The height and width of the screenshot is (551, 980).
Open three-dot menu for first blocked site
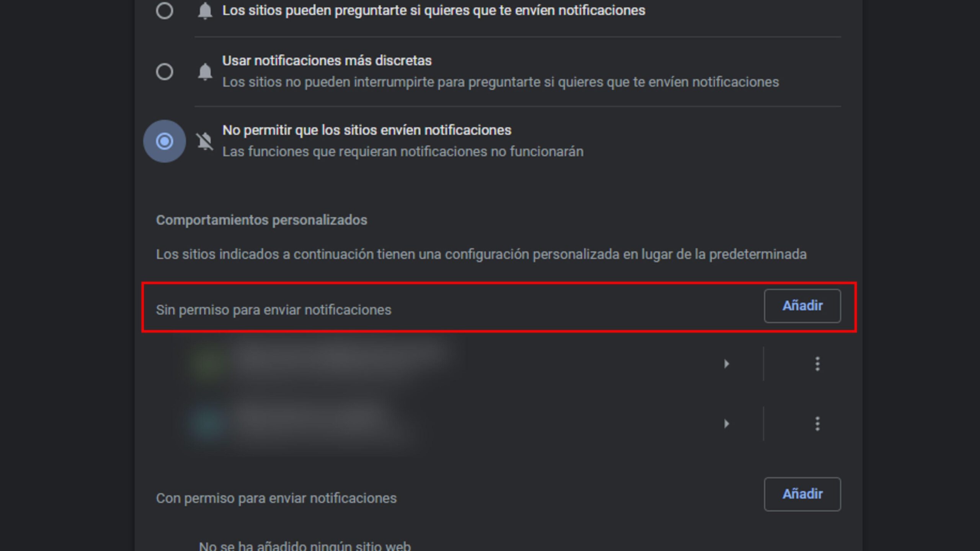point(817,364)
